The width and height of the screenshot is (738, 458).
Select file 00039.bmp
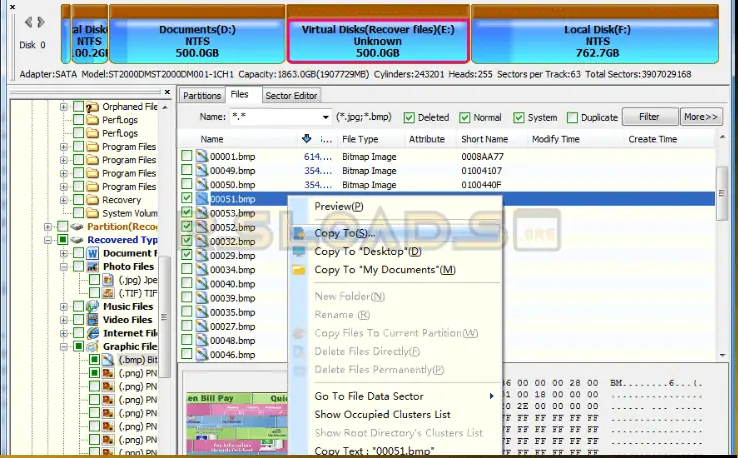click(233, 298)
